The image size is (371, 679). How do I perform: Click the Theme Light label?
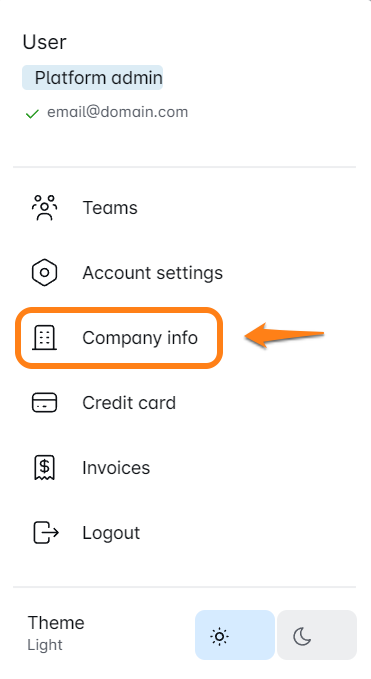pos(56,633)
